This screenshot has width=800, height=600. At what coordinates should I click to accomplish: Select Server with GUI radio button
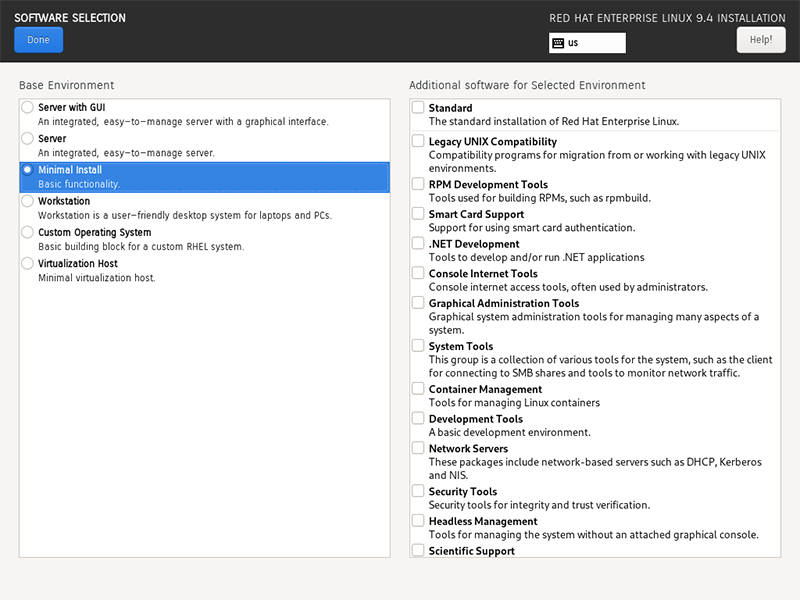click(x=28, y=107)
